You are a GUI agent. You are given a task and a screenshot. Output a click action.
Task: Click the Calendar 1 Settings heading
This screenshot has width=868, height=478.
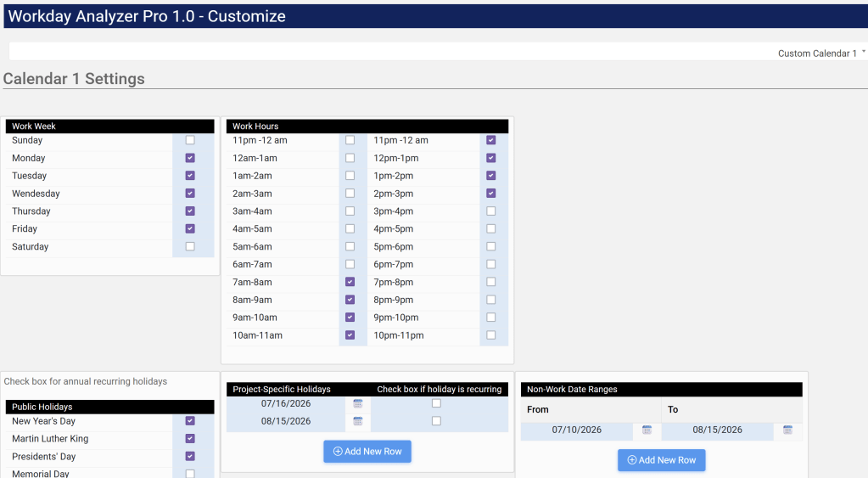74,79
